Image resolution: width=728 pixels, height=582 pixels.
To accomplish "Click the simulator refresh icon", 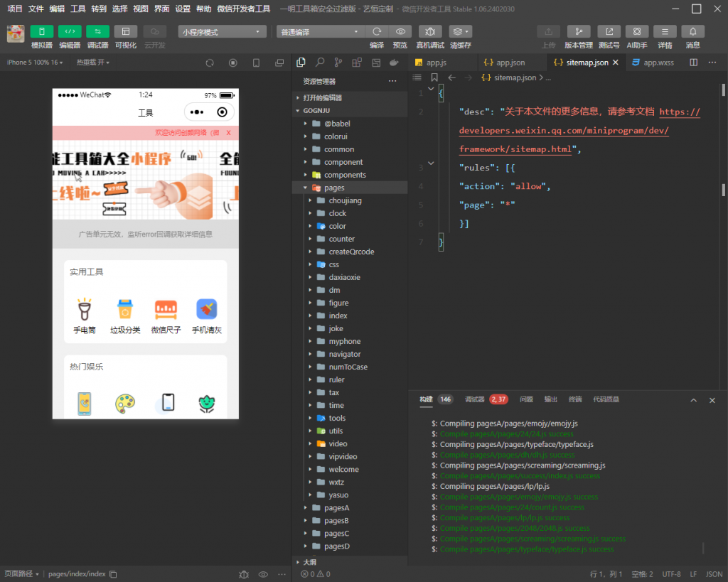I will (210, 63).
